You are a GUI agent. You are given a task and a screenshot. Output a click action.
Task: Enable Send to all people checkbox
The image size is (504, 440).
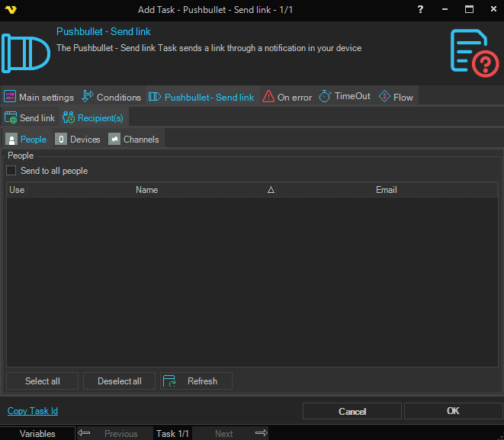11,171
